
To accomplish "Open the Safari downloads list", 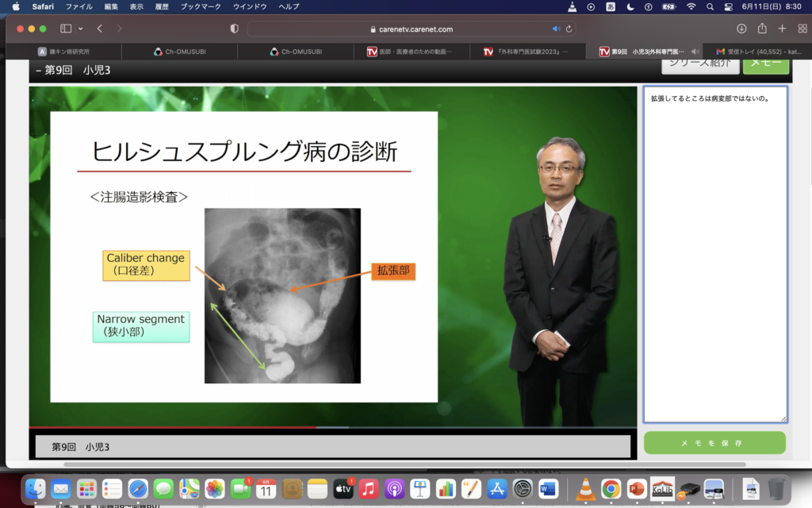I will tap(741, 29).
